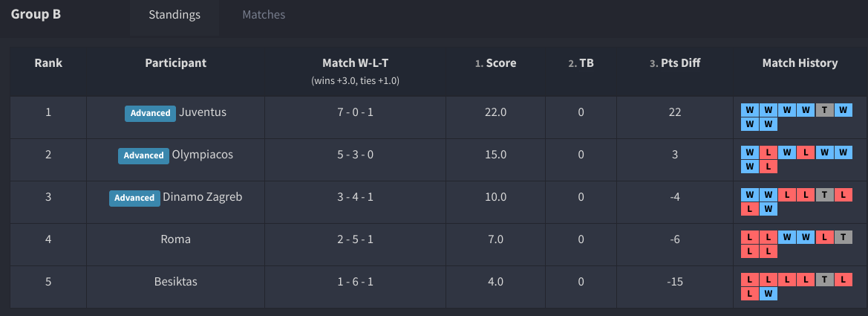Click Juventus's first win match box

coord(750,110)
